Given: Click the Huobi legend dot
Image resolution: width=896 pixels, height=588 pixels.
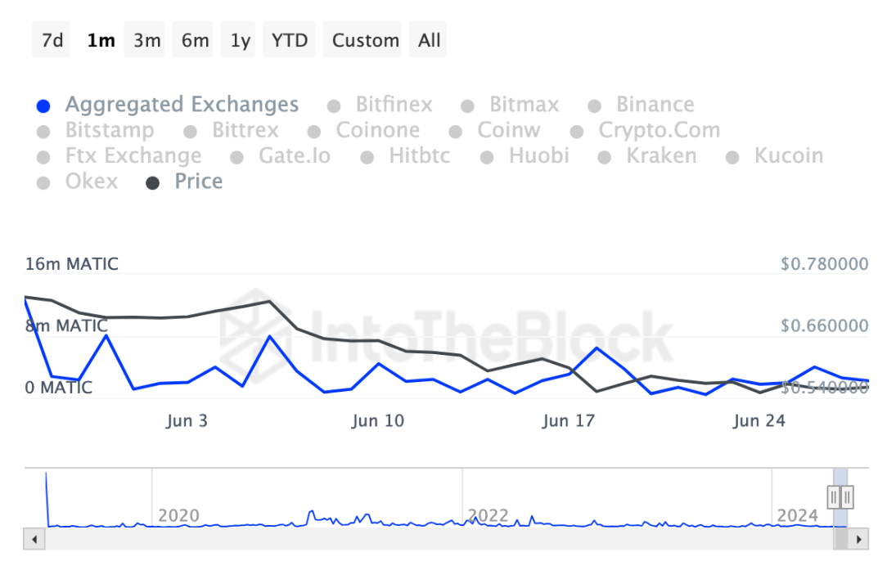Looking at the screenshot, I should pos(489,157).
